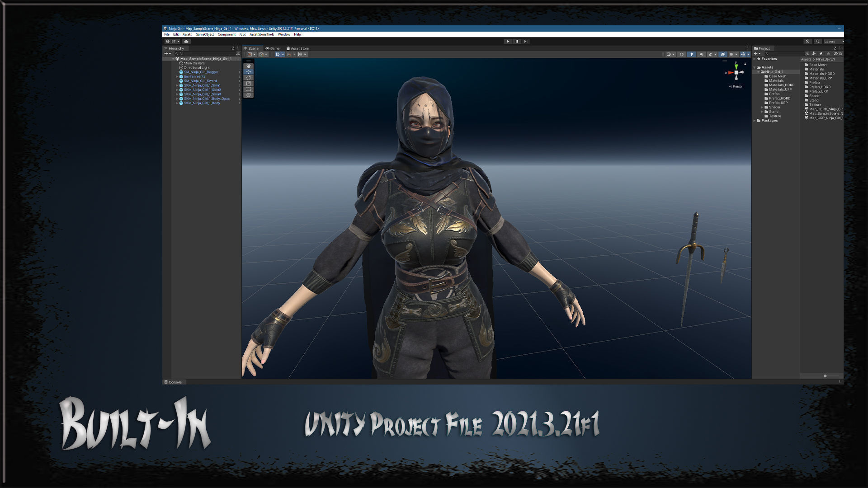Expand SKM_Ninja_Girl_1_Body in hierarchy
This screenshot has height=488, width=868.
pyautogui.click(x=177, y=103)
